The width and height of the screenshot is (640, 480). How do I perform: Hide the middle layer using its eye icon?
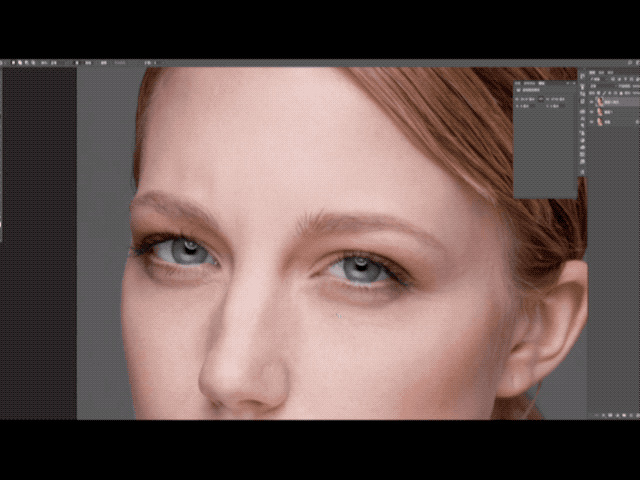pos(591,112)
